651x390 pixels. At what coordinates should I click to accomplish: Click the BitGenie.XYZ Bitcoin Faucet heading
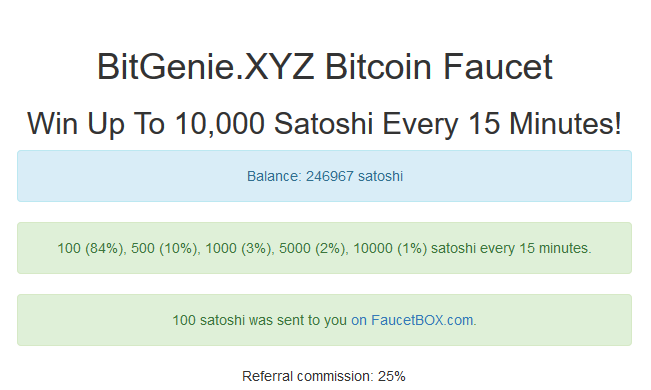pos(325,66)
